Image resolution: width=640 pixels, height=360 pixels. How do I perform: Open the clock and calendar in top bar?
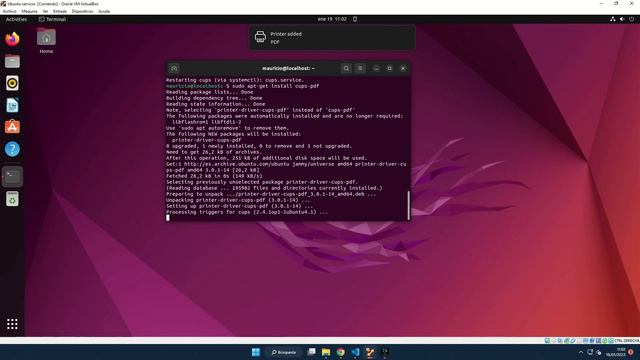[x=332, y=19]
